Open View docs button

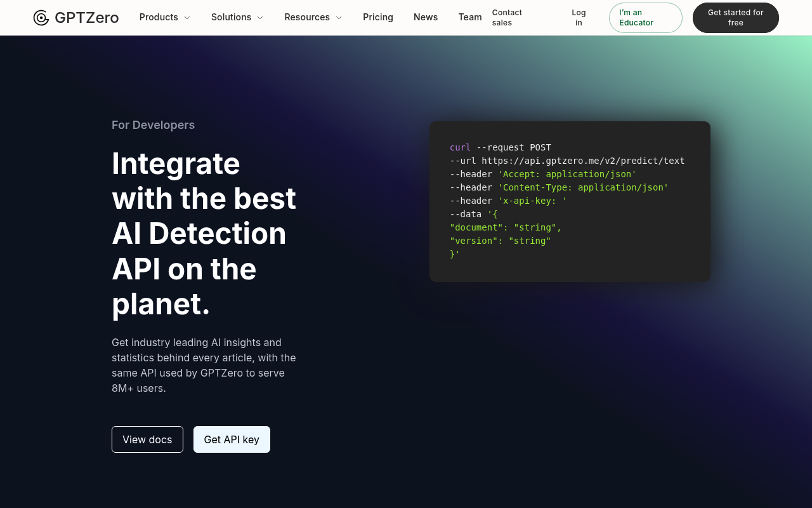(x=147, y=439)
